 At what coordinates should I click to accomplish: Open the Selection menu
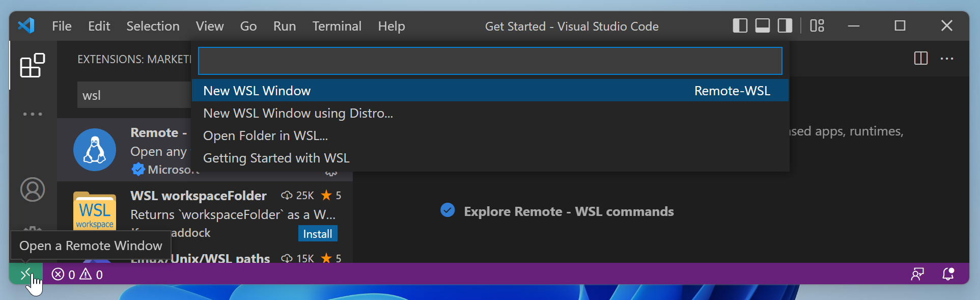coord(153,26)
